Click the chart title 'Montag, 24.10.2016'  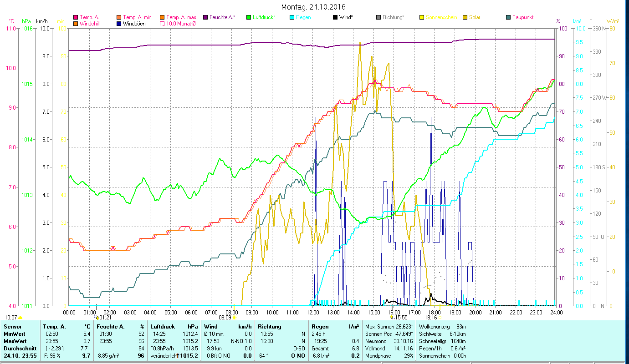click(313, 7)
